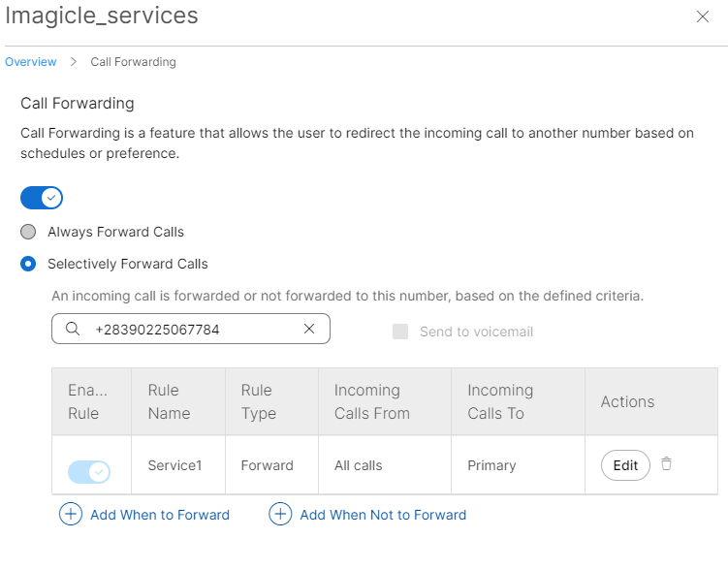Click the search magnifier icon in number field
This screenshot has width=728, height=570.
tap(73, 330)
